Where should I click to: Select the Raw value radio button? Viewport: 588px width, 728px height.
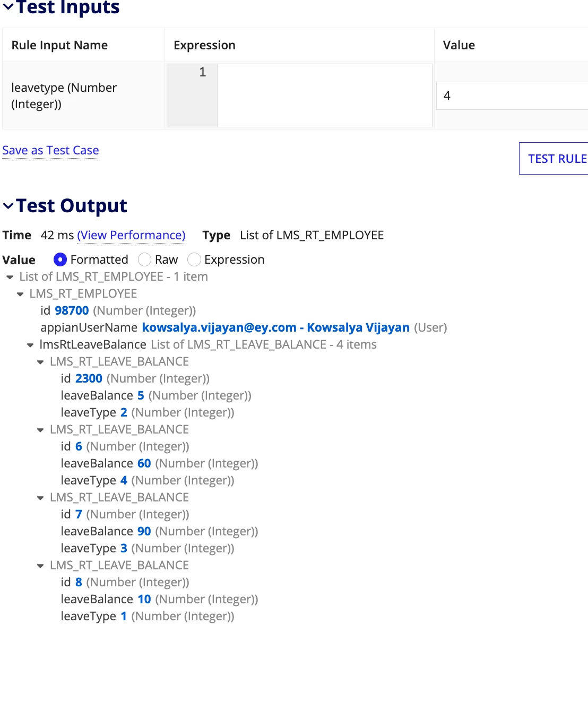click(x=144, y=259)
